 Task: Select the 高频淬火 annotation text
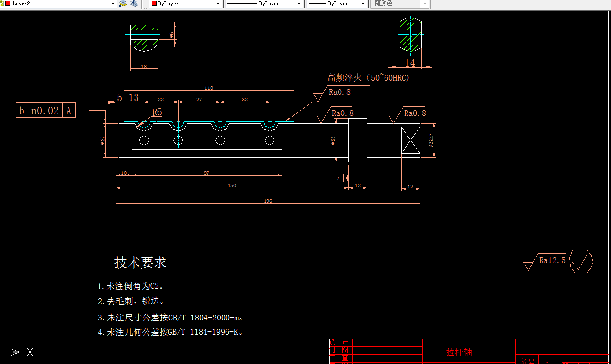(367, 78)
